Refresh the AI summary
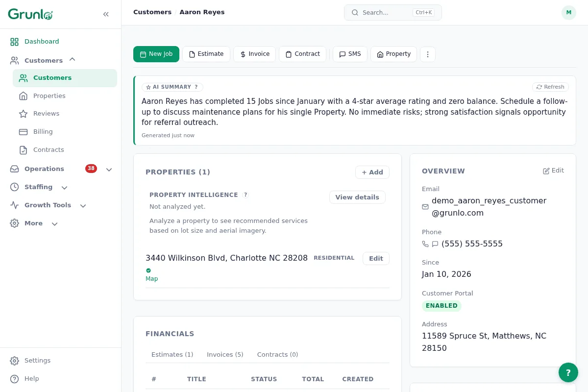The height and width of the screenshot is (392, 588). tap(550, 87)
